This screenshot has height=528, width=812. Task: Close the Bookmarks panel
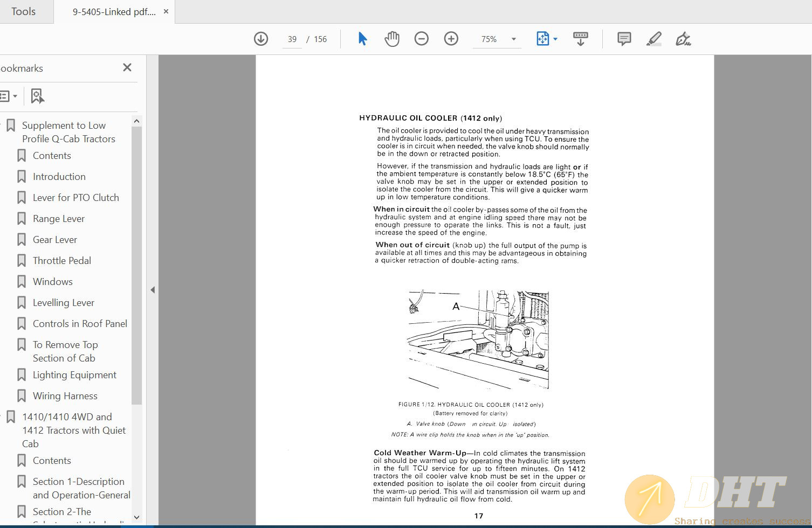coord(127,67)
